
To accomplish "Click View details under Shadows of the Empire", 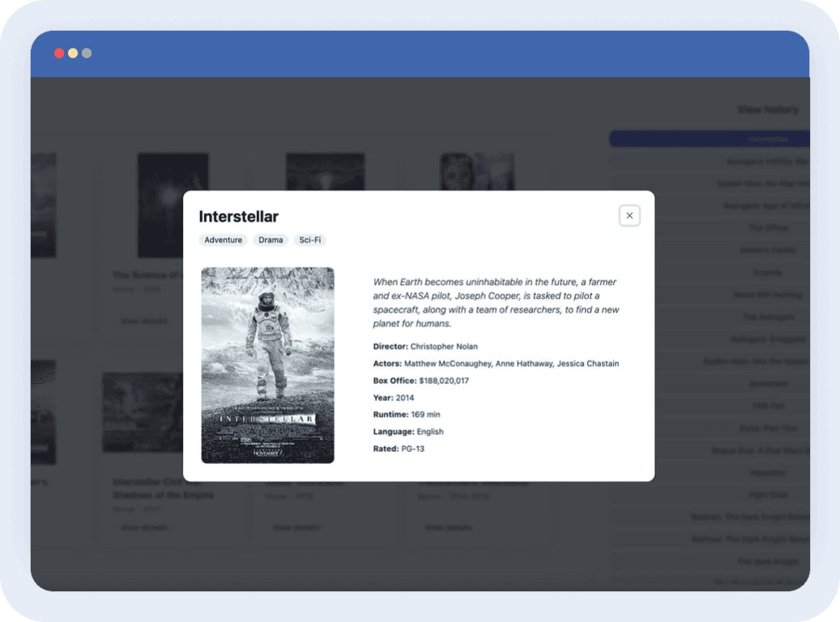I will tap(143, 527).
